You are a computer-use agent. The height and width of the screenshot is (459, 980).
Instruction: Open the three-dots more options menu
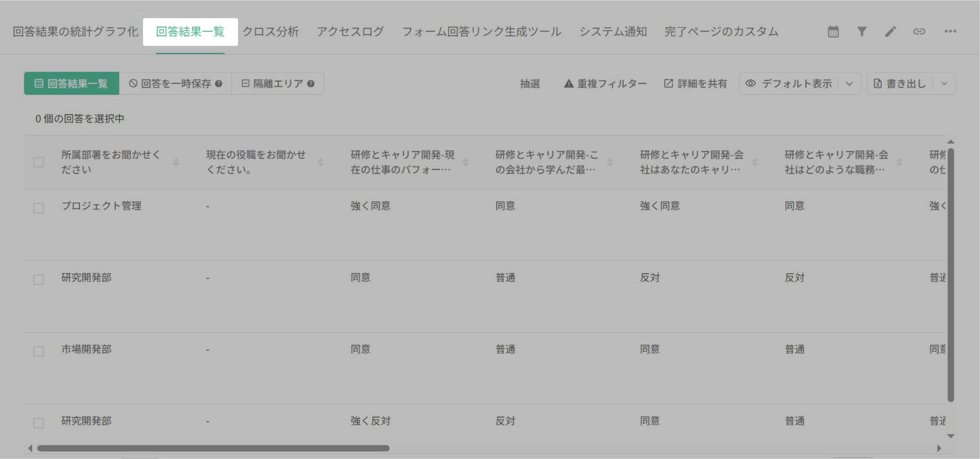click(x=950, y=32)
